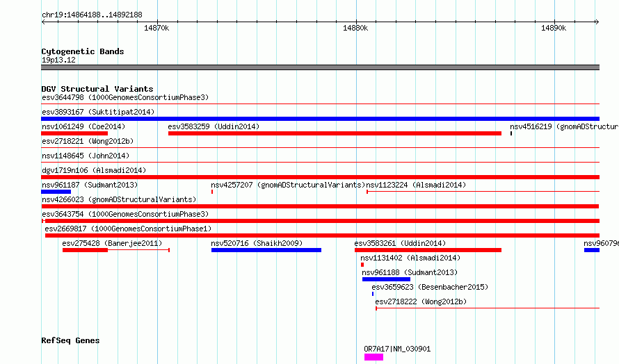Open variant esv3893167 (Suktitipat2014) label
The height and width of the screenshot is (364, 619).
pos(98,112)
